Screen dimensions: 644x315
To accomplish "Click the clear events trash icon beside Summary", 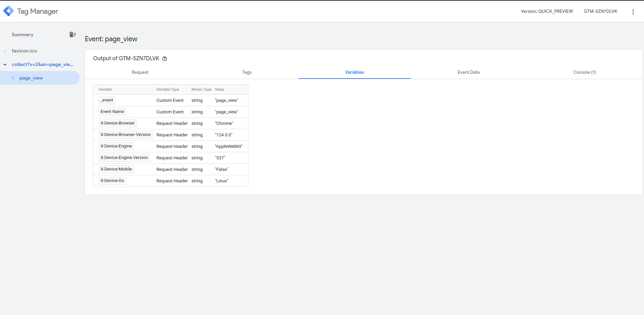I will tap(73, 34).
